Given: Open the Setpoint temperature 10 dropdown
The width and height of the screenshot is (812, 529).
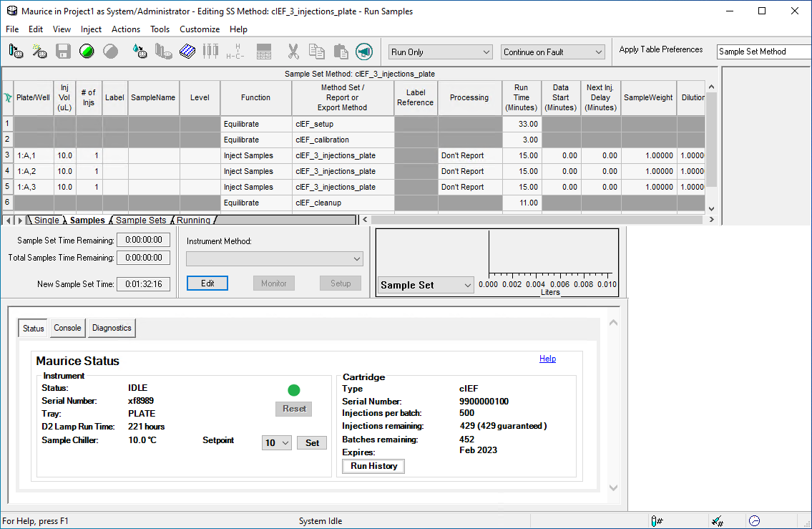Looking at the screenshot, I should [277, 442].
